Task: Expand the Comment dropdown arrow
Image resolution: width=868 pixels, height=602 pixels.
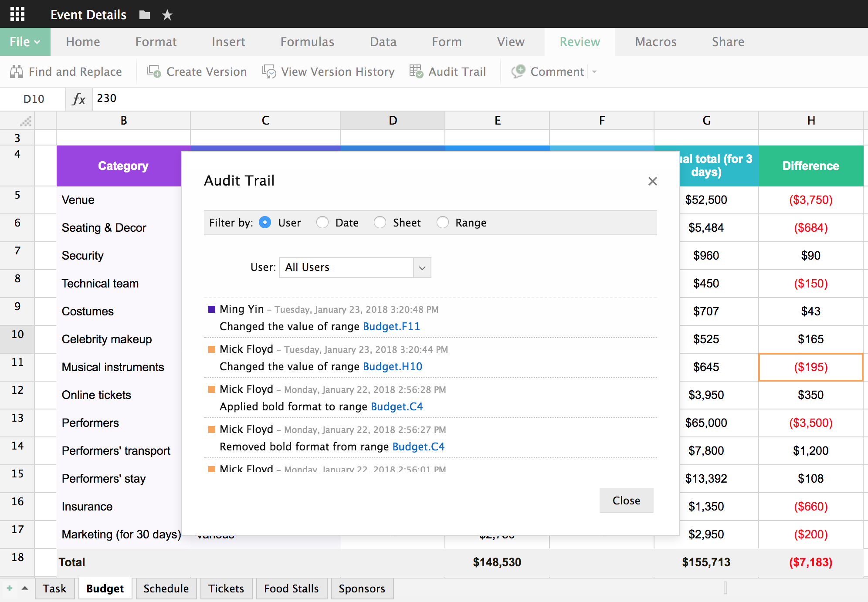Action: coord(594,72)
